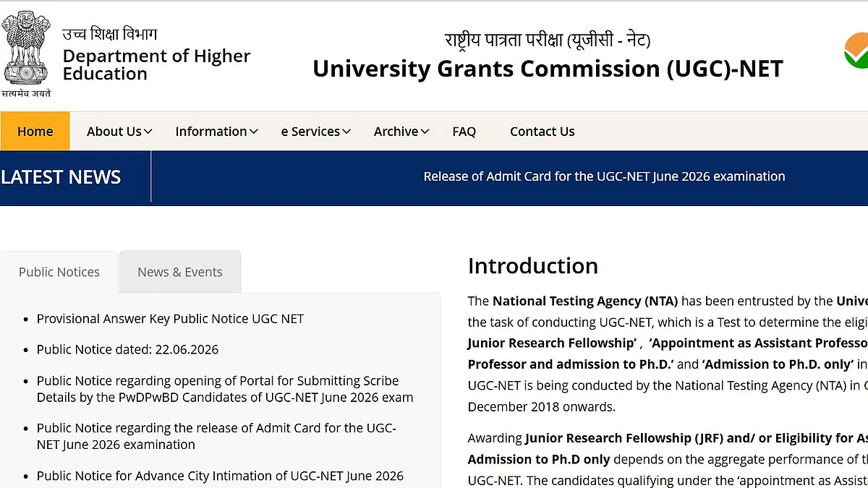Image resolution: width=868 pixels, height=488 pixels.
Task: Open the latest news about Admit Card release
Action: pyautogui.click(x=604, y=176)
